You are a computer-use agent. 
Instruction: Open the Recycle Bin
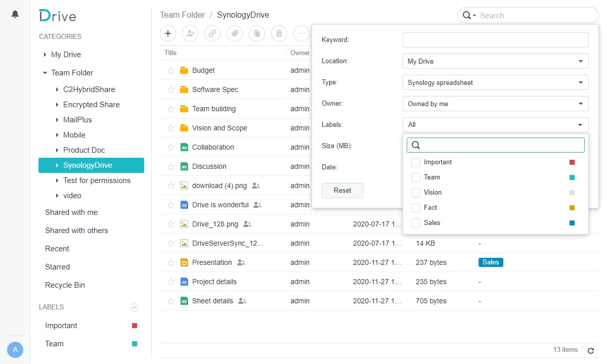pyautogui.click(x=65, y=285)
